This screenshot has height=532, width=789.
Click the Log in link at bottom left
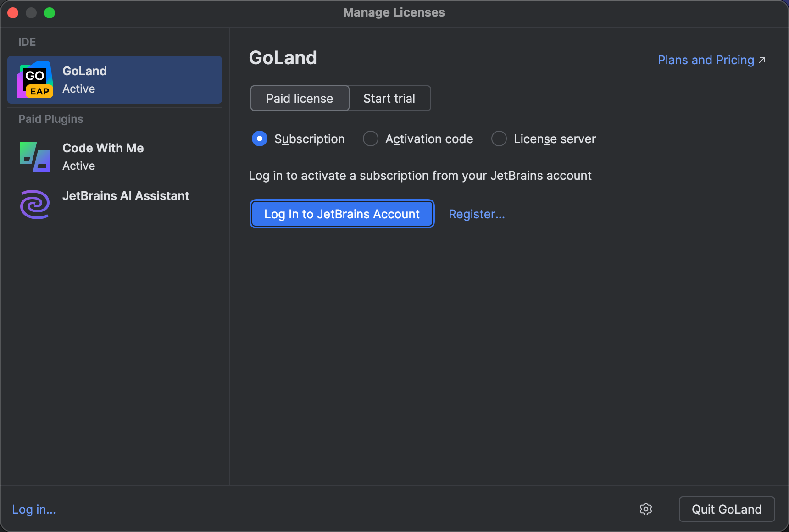click(33, 509)
